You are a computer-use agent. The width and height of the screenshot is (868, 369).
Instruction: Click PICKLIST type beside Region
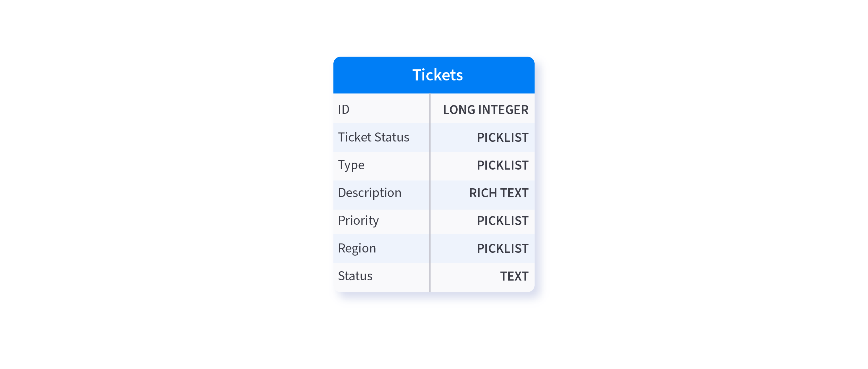click(502, 249)
